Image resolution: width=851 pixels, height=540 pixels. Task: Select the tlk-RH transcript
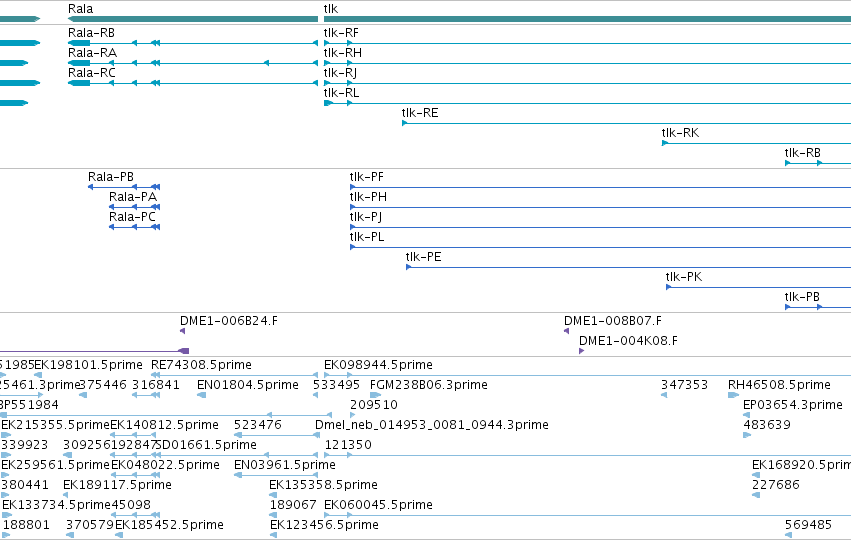(x=587, y=63)
